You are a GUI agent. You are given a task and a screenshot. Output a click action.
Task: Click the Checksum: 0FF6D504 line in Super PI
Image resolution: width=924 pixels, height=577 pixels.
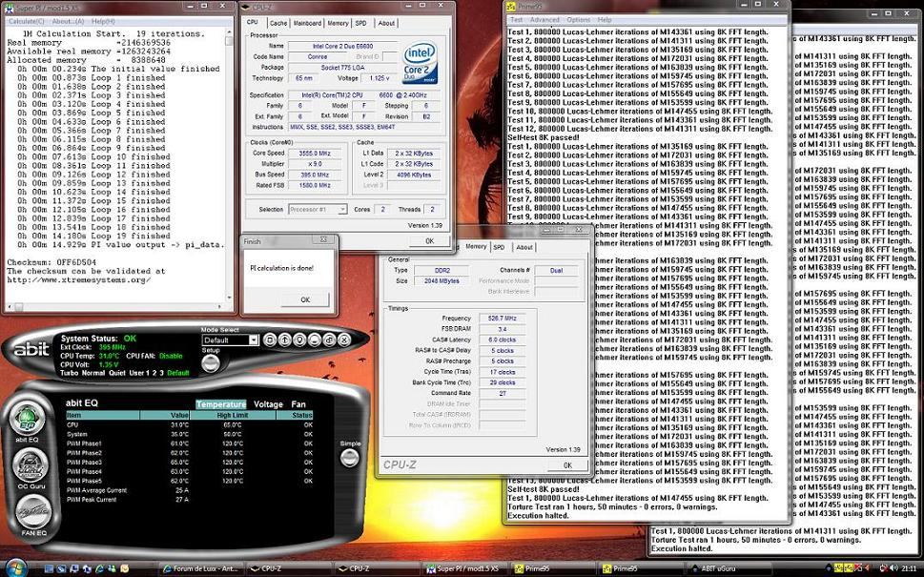point(51,262)
